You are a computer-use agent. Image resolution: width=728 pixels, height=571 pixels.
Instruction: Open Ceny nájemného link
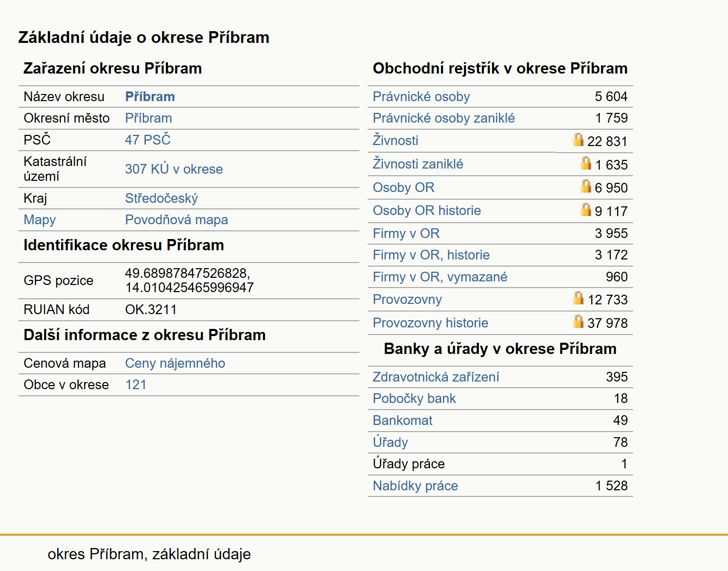pos(175,363)
